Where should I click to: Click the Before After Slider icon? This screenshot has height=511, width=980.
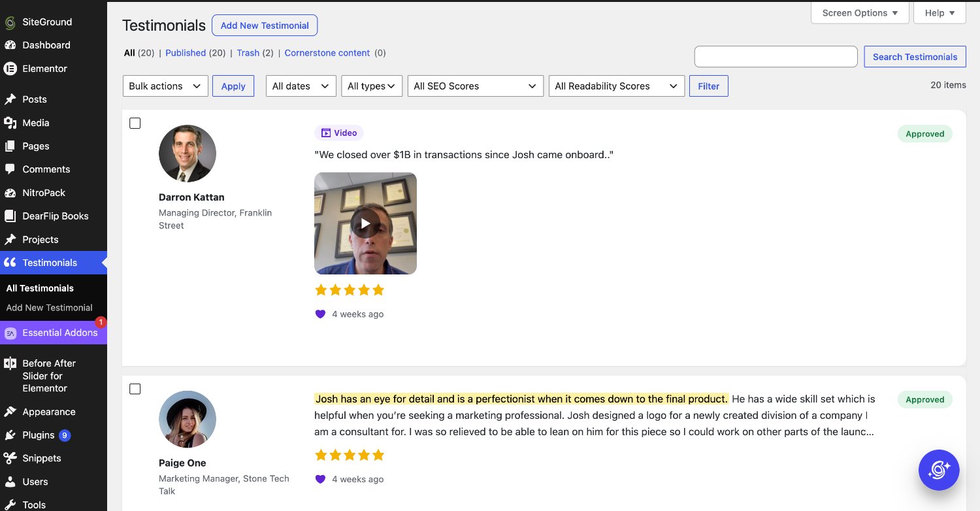[x=10, y=363]
